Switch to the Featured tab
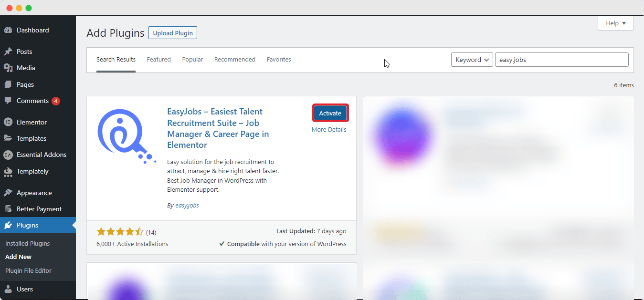Image resolution: width=644 pixels, height=300 pixels. point(159,60)
